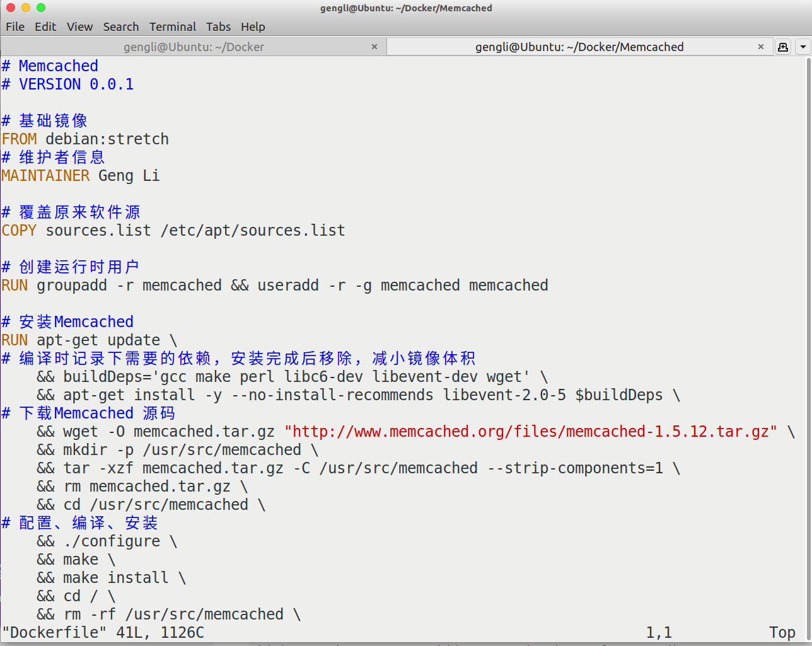Click the 'apt-get install -y' line

(359, 395)
